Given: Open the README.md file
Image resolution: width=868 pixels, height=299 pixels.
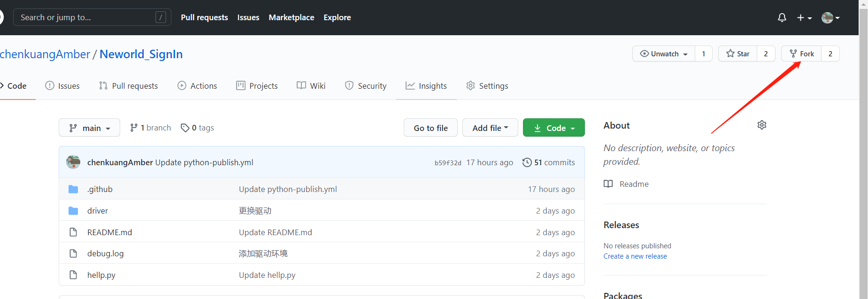Looking at the screenshot, I should click(x=109, y=232).
